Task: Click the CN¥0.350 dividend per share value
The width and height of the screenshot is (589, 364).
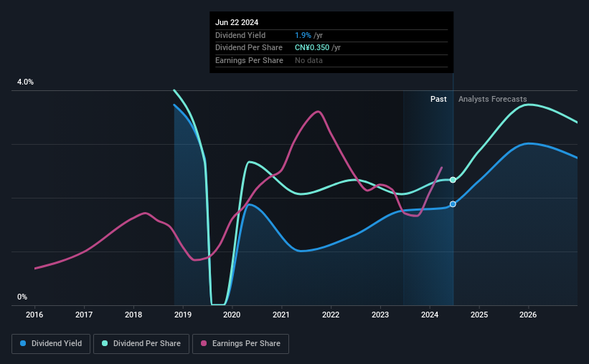Action: coord(312,48)
